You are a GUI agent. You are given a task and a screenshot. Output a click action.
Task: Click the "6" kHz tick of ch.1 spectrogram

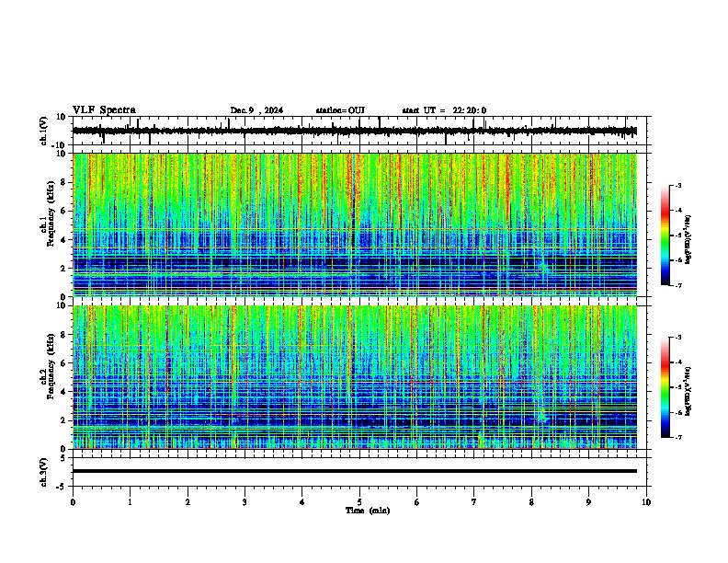pyautogui.click(x=63, y=212)
